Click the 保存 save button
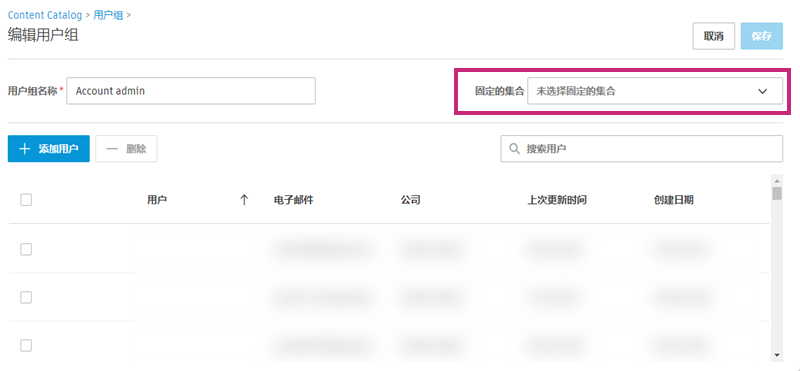 [762, 36]
